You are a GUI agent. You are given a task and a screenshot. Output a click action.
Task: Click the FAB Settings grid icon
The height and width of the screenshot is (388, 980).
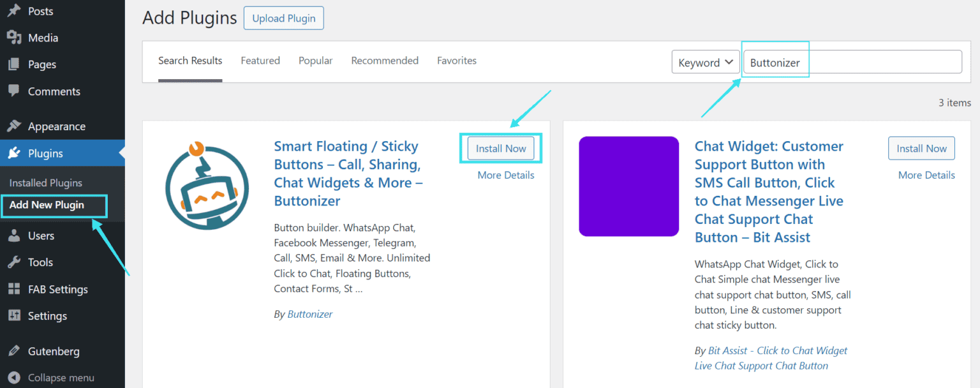[14, 289]
